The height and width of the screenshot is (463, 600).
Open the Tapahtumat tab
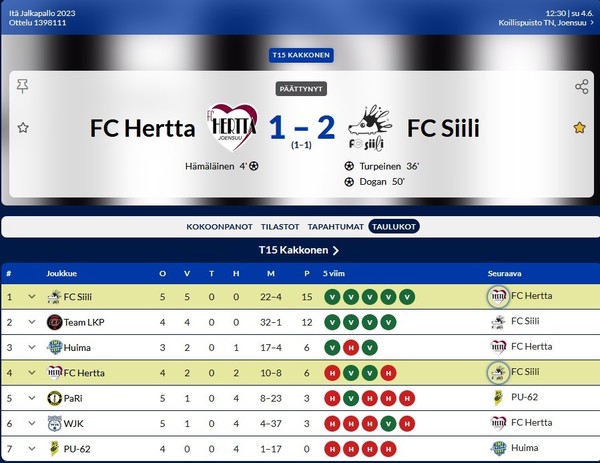[336, 227]
